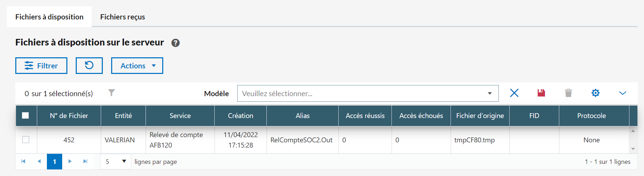Expand the Modèle selection combo box
This screenshot has width=644, height=176.
tap(368, 93)
